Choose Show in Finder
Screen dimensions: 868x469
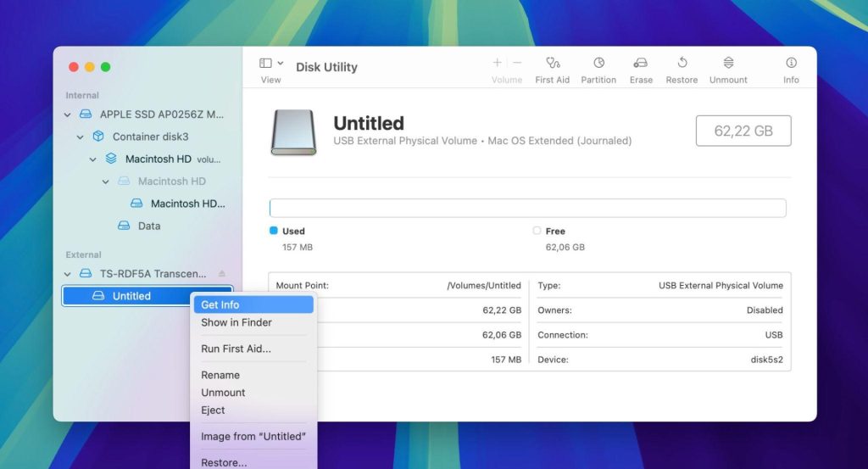[253, 322]
